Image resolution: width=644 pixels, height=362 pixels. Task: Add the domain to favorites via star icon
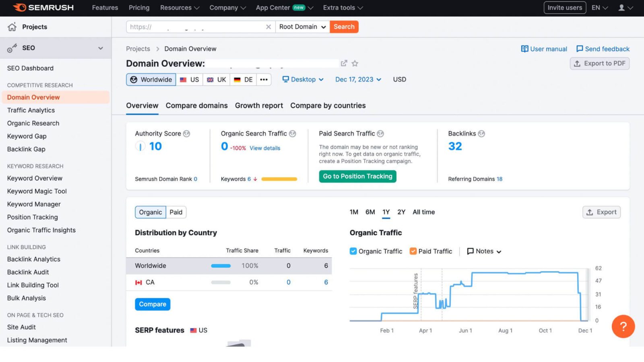[x=355, y=63]
